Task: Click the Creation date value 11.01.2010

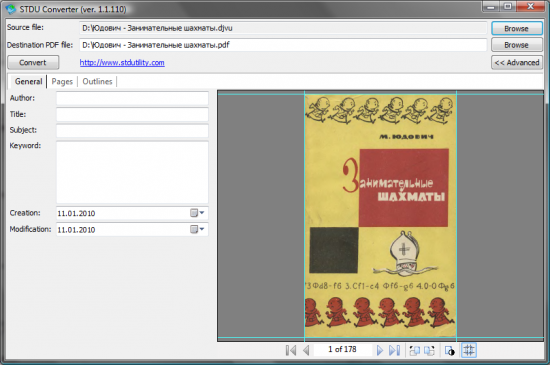Action: tap(76, 213)
